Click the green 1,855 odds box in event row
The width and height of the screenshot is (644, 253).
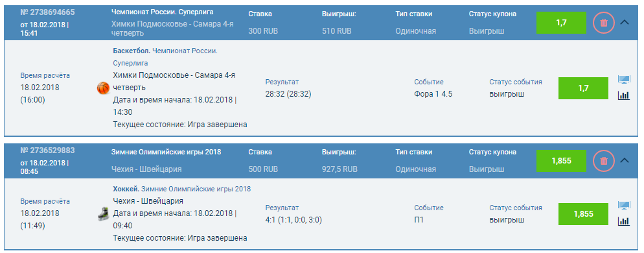click(x=583, y=214)
